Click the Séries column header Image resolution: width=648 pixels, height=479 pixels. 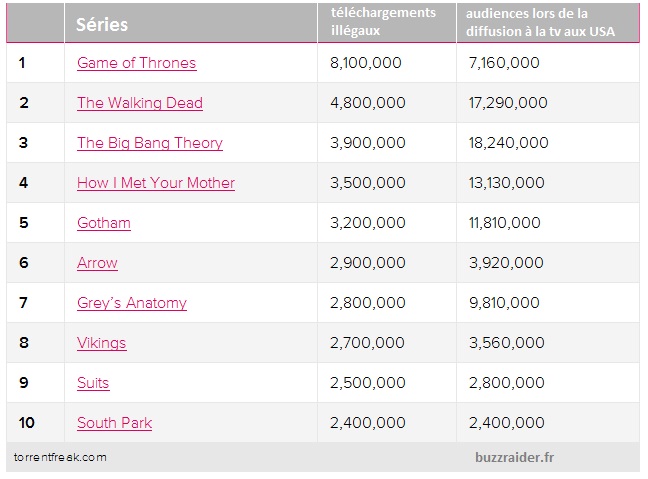102,24
